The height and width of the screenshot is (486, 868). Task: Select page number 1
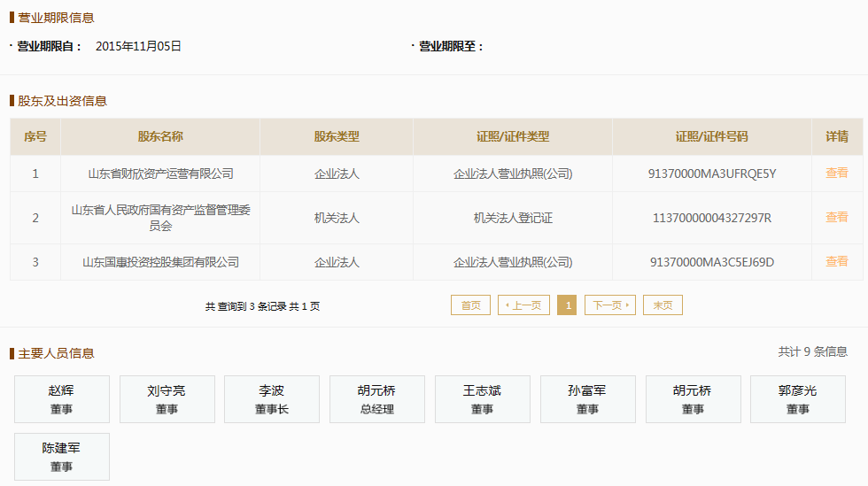click(567, 305)
